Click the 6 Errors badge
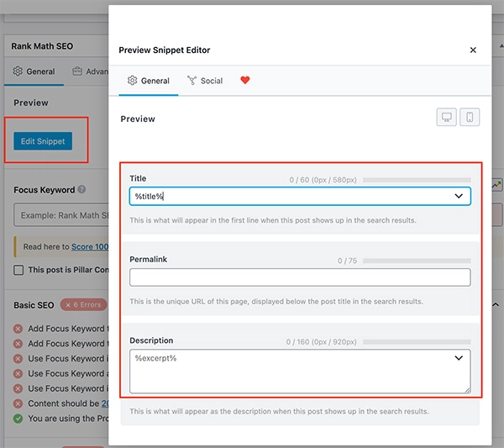The width and height of the screenshot is (504, 448). [83, 305]
